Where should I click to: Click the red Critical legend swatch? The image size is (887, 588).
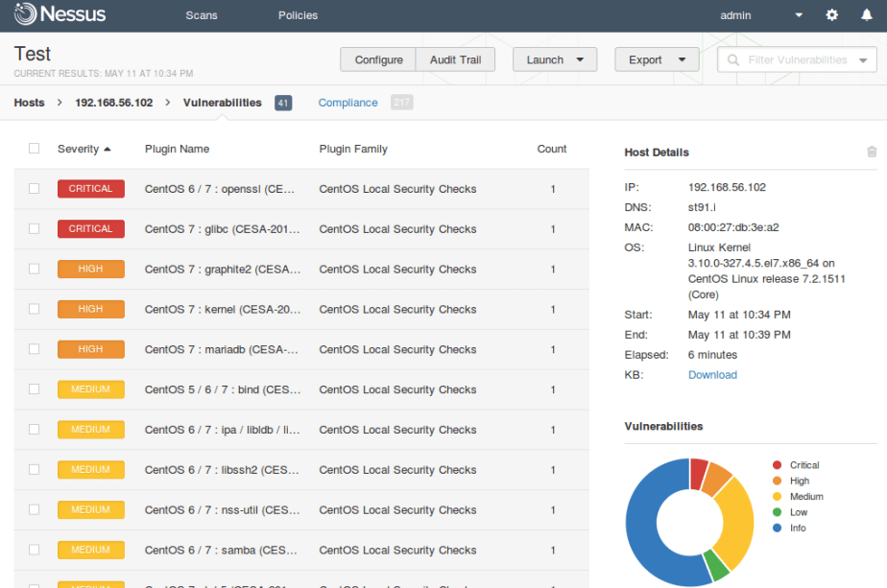click(777, 465)
